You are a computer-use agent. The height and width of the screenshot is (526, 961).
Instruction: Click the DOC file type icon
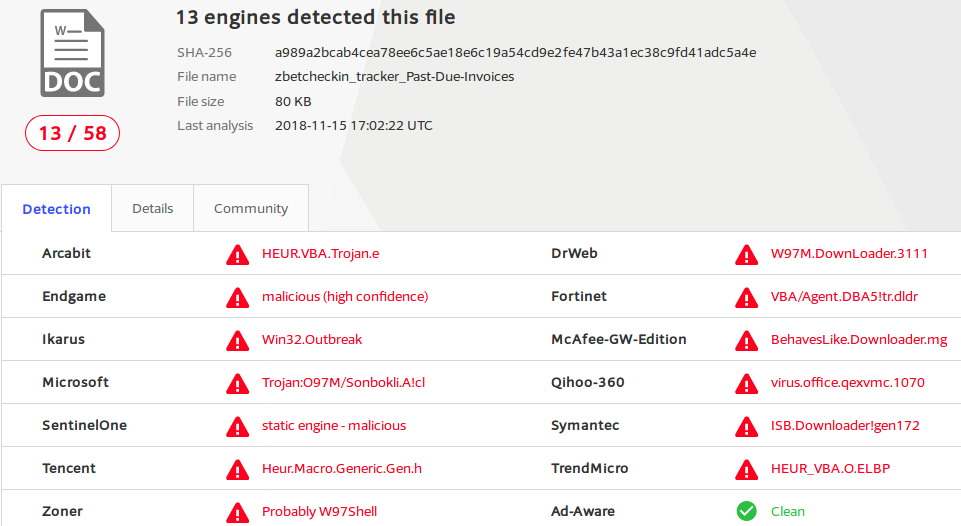(x=72, y=53)
